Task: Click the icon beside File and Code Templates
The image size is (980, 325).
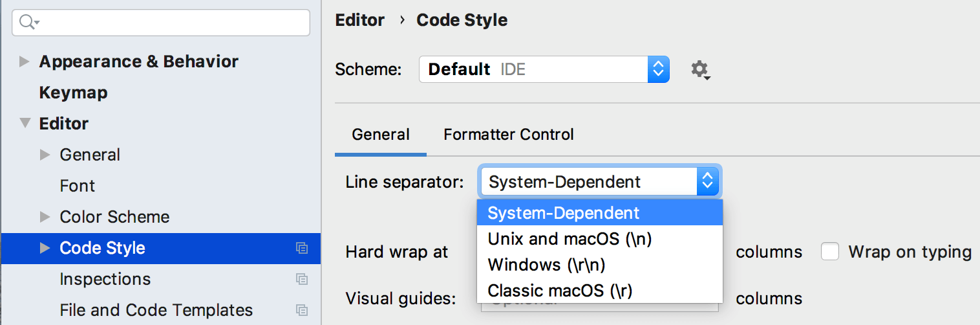Action: (301, 310)
